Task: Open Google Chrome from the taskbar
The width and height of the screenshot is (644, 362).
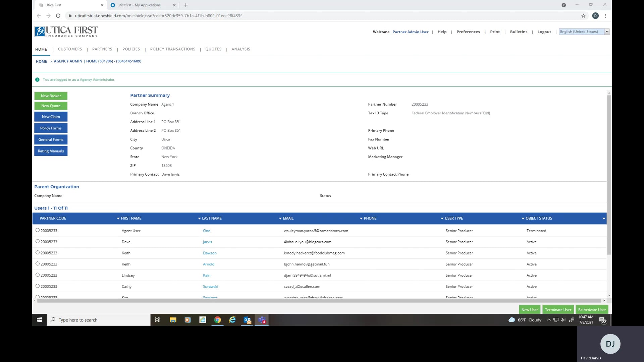Action: pyautogui.click(x=217, y=320)
